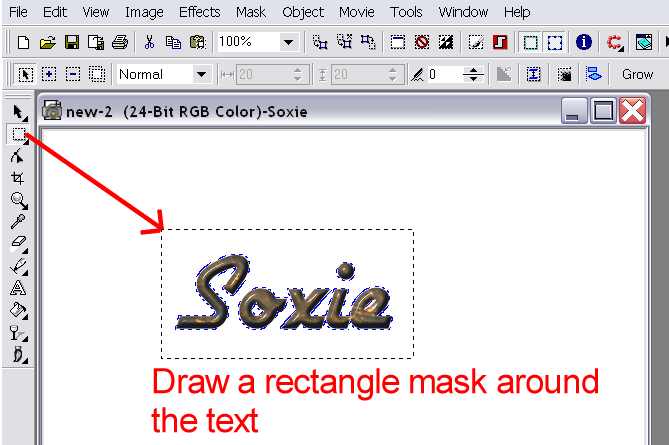669x445 pixels.
Task: Open the Object menu
Action: 303,12
